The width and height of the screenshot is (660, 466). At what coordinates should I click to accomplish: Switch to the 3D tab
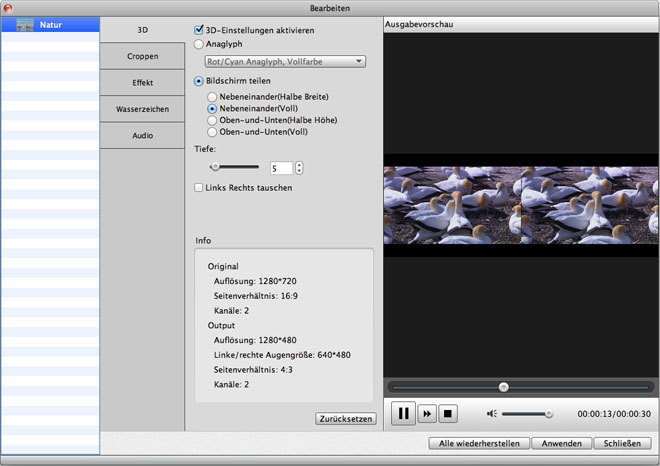pyautogui.click(x=142, y=30)
